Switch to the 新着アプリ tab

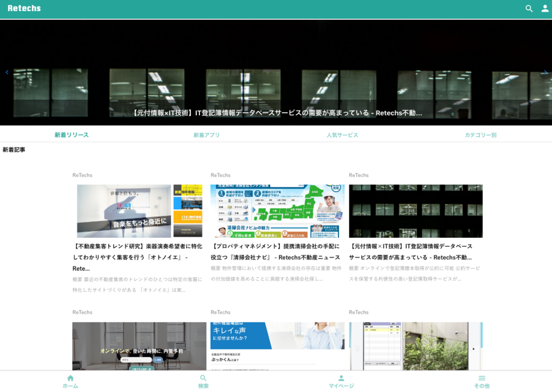(x=206, y=135)
